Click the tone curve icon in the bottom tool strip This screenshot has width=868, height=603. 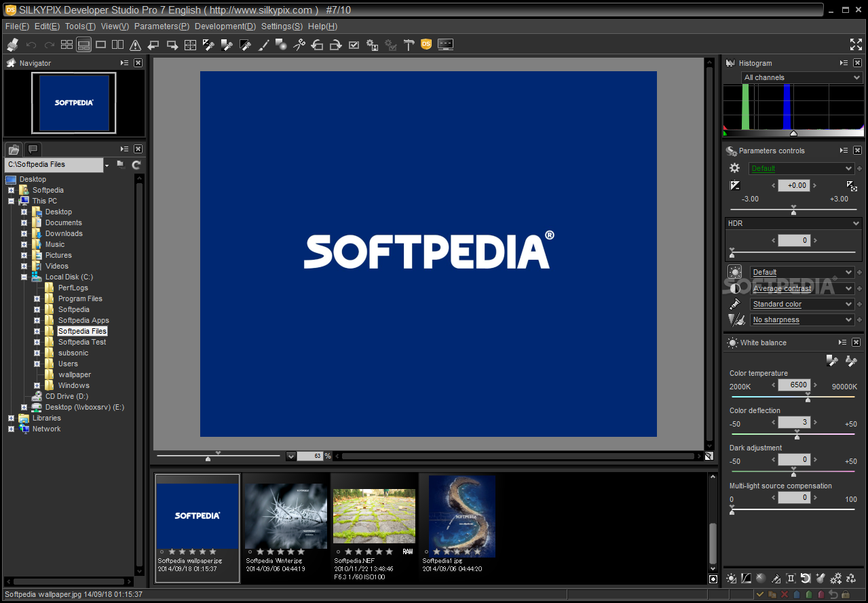click(x=746, y=578)
